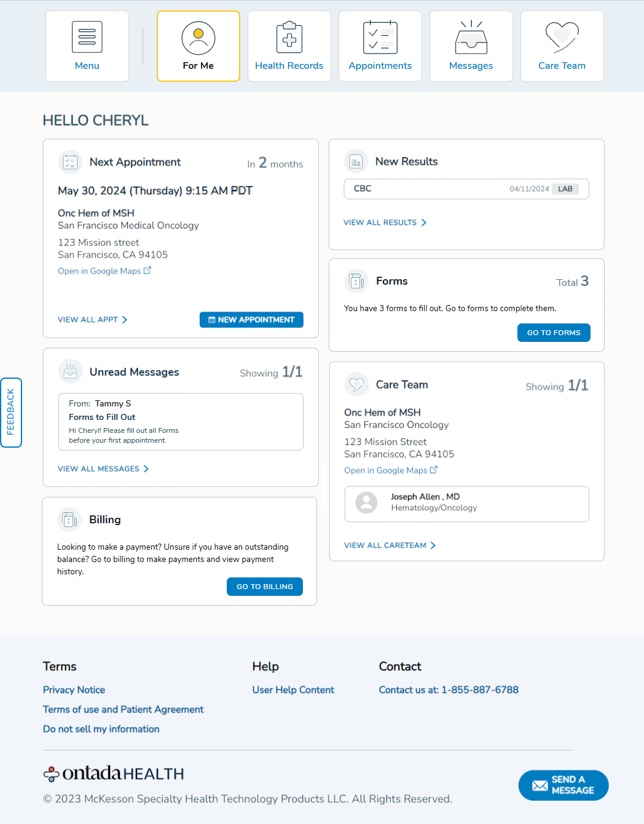Click the New Appointment button
This screenshot has width=644, height=824.
pyautogui.click(x=251, y=320)
